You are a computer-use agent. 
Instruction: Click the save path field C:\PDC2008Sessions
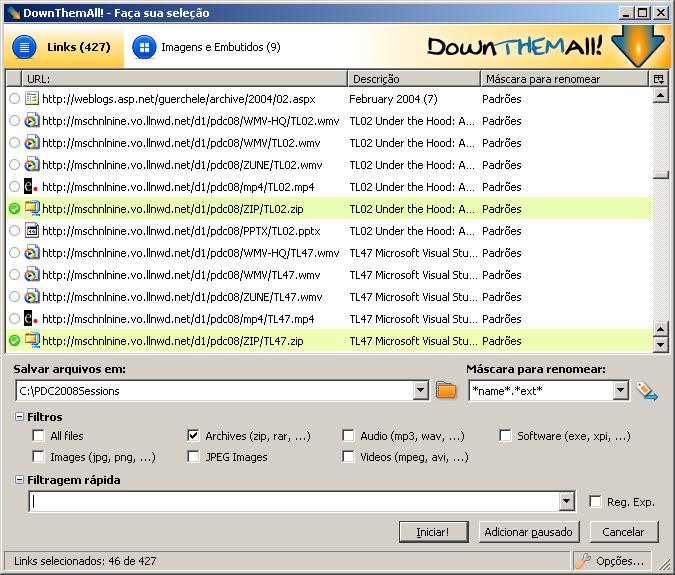click(215, 390)
